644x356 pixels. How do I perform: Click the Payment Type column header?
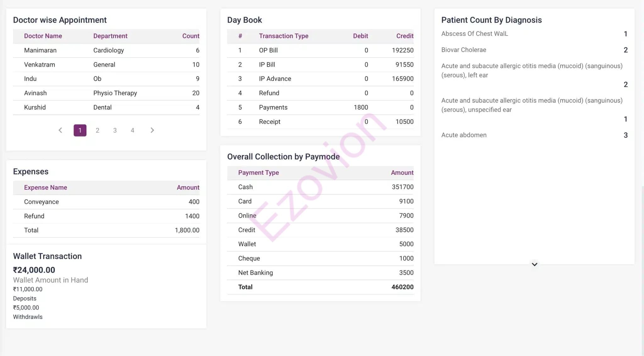258,173
